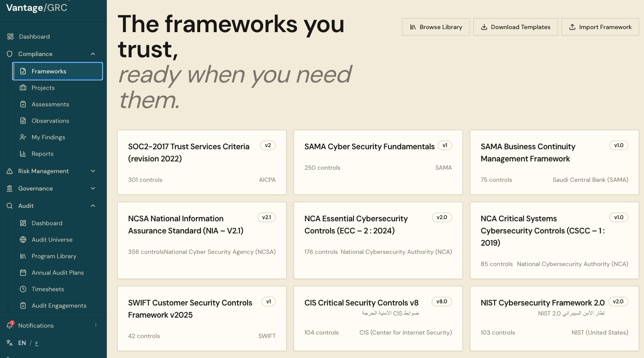Open Audit Universe page
The height and width of the screenshot is (358, 644).
click(58, 240)
